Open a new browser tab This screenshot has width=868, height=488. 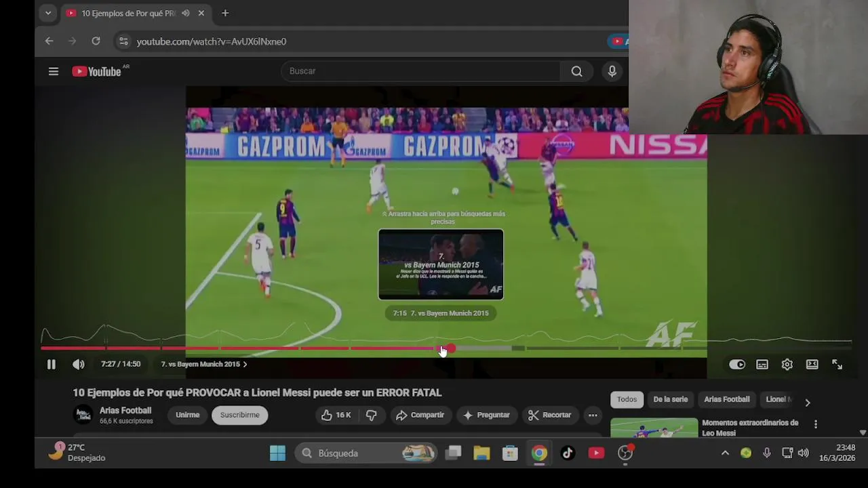[x=225, y=13]
